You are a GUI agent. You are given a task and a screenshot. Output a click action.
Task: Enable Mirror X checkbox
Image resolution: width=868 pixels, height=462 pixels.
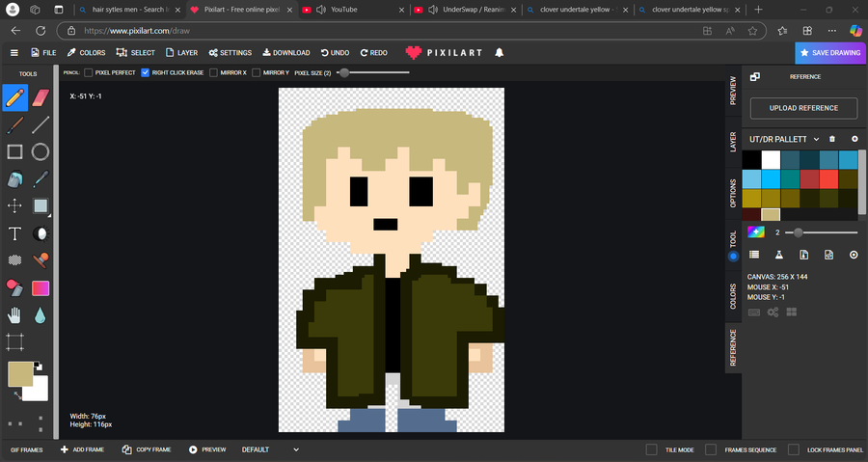point(213,72)
